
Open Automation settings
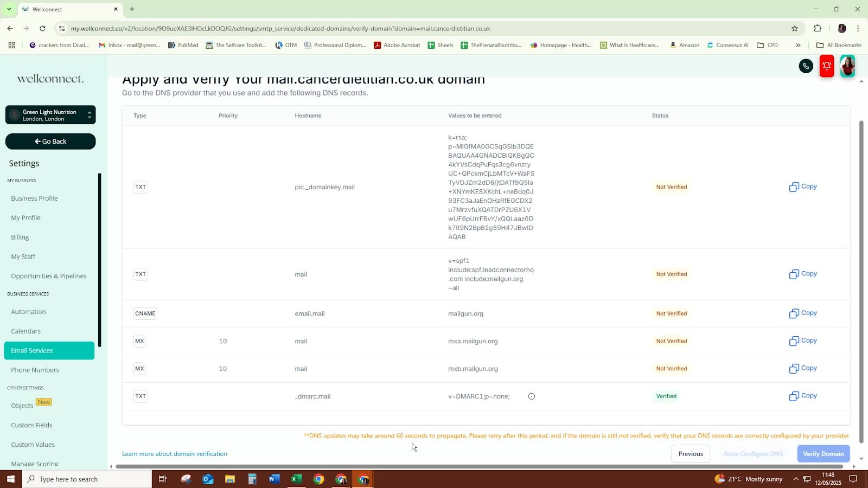[28, 312]
